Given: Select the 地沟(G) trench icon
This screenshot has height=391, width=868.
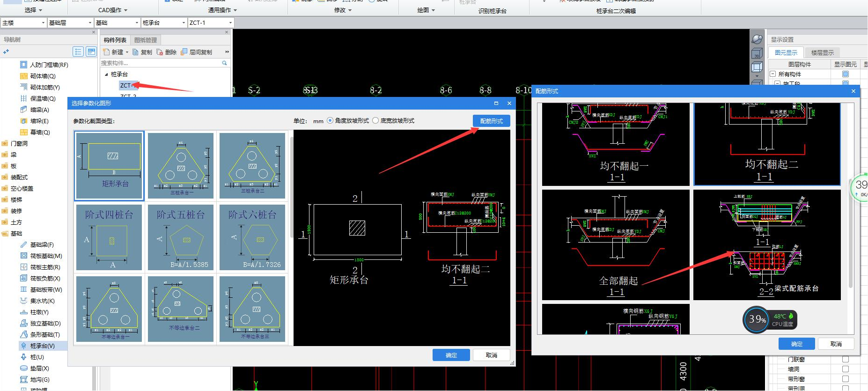Looking at the screenshot, I should click(x=24, y=379).
